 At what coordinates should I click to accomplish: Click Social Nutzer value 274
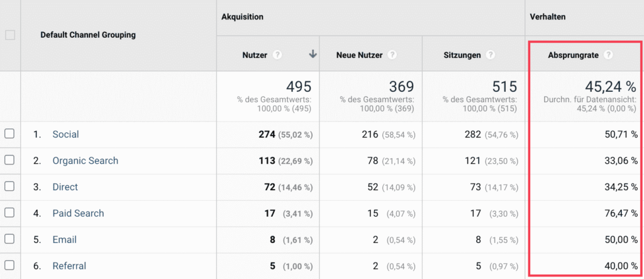267,134
